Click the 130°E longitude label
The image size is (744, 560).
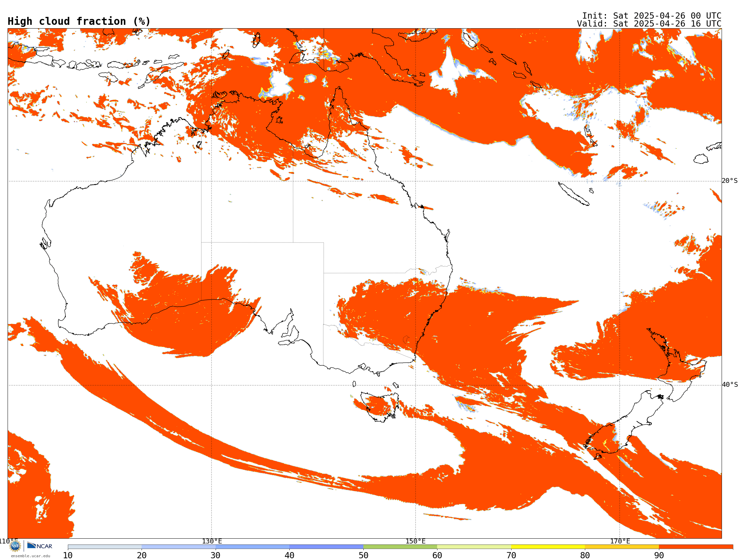[x=212, y=541]
